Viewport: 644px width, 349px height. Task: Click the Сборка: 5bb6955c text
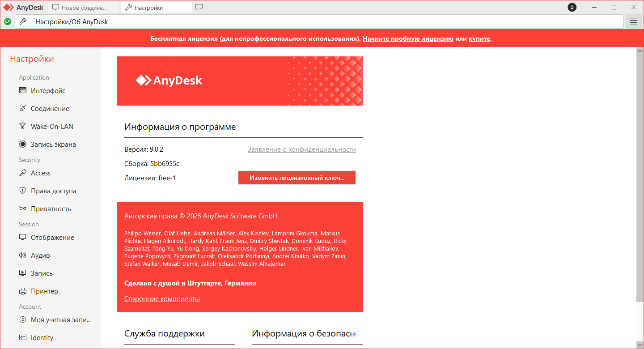pos(152,164)
